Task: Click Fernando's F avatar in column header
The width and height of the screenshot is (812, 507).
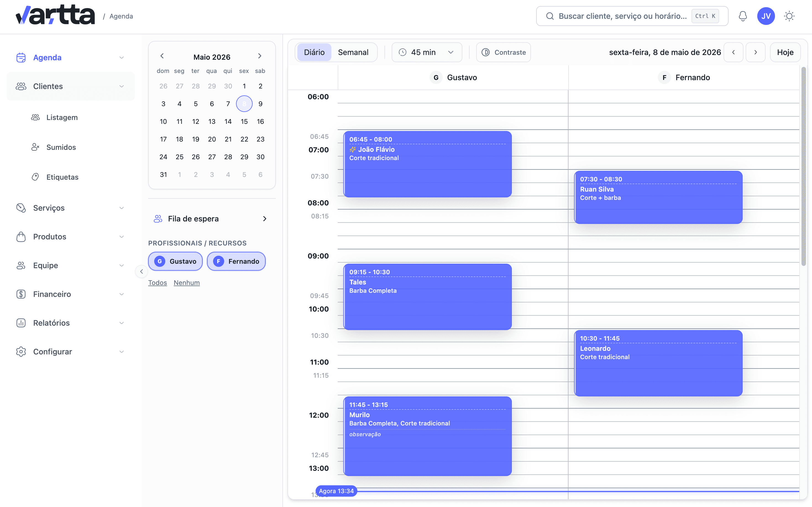Action: [664, 77]
